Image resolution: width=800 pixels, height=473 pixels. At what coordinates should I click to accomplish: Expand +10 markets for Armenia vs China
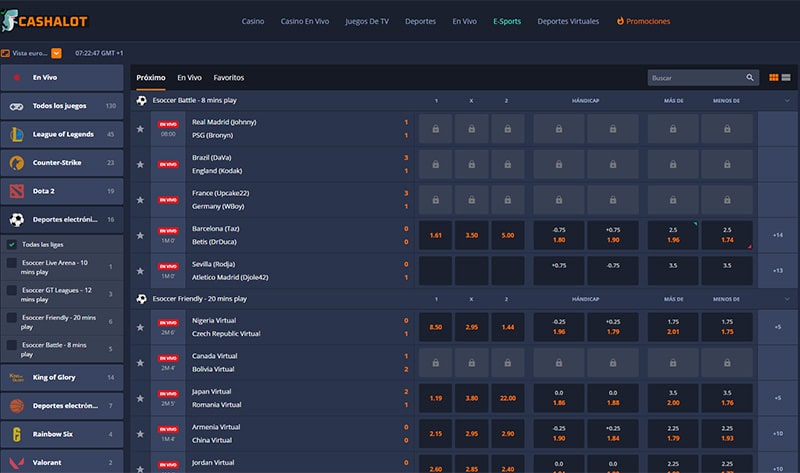pyautogui.click(x=778, y=434)
